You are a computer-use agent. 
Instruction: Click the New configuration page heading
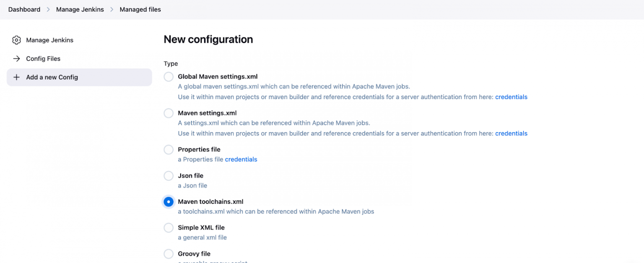pyautogui.click(x=208, y=39)
